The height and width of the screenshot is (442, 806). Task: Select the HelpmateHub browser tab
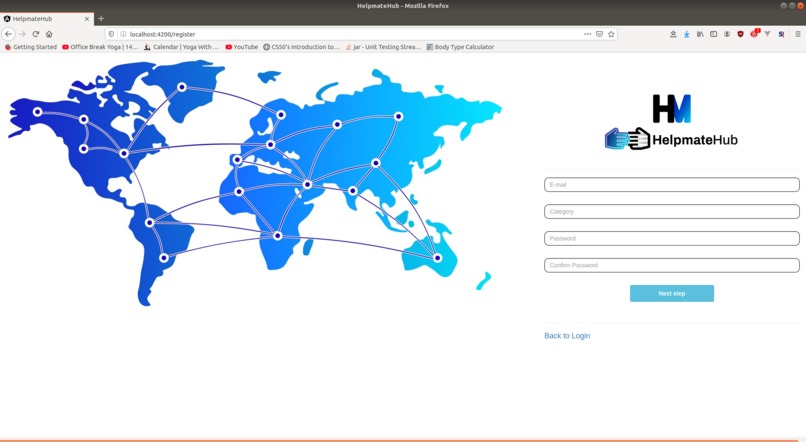click(47, 19)
